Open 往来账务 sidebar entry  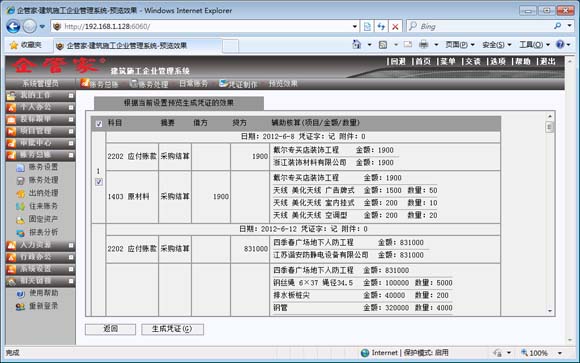(x=37, y=206)
